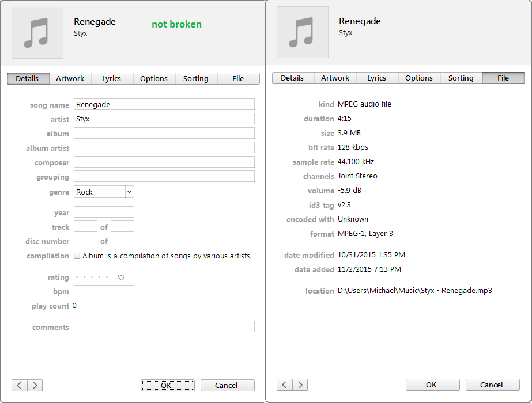Viewport: 532px width, 403px height.
Task: Go to next song in right window
Action: click(x=300, y=385)
